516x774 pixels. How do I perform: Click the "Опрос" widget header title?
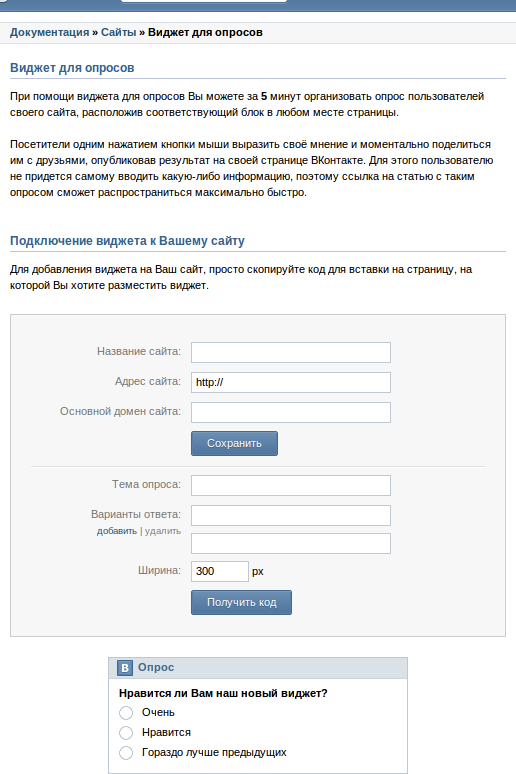pyautogui.click(x=156, y=667)
